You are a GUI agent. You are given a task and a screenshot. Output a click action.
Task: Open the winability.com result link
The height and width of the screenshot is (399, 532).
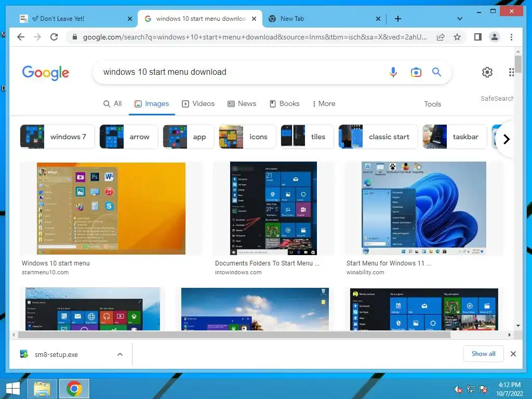click(x=365, y=272)
